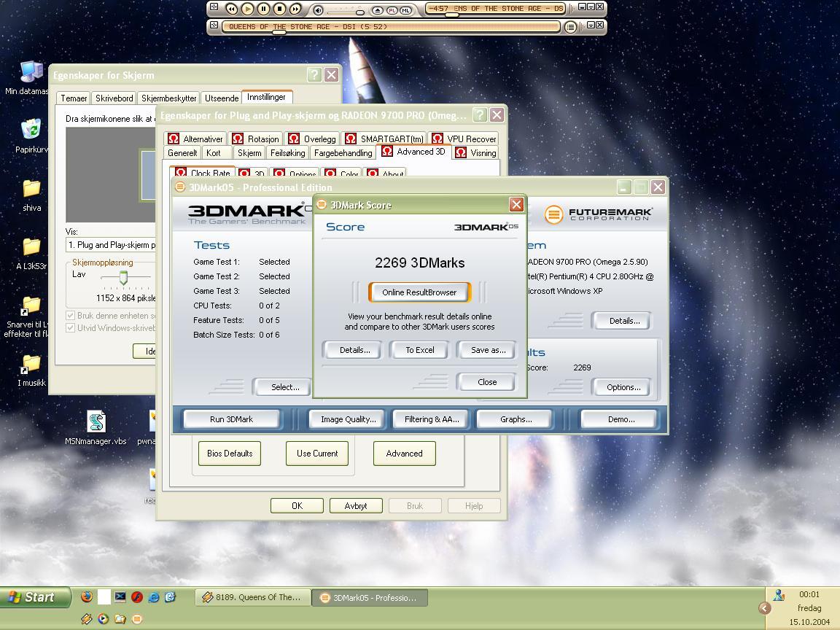Click OK in Radeon properties dialog
Viewport: 840px width, 630px height.
[x=297, y=505]
